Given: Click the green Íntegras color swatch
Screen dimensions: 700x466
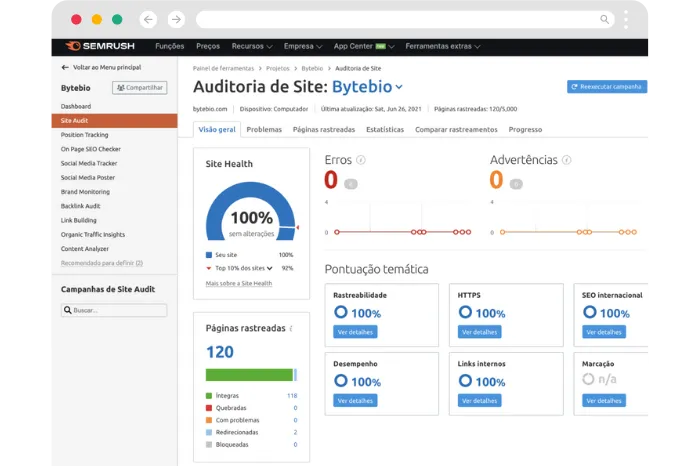Looking at the screenshot, I should pyautogui.click(x=208, y=395).
